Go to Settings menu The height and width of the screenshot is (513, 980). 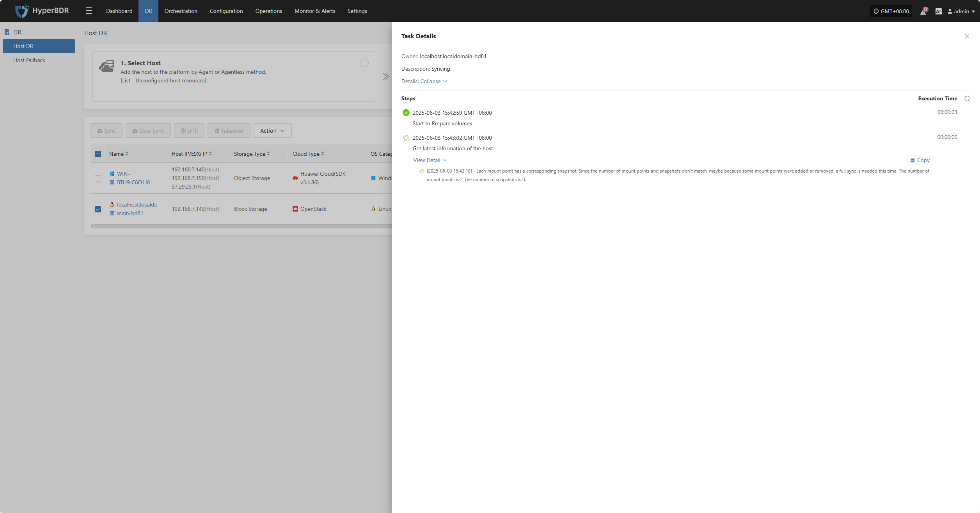[357, 11]
